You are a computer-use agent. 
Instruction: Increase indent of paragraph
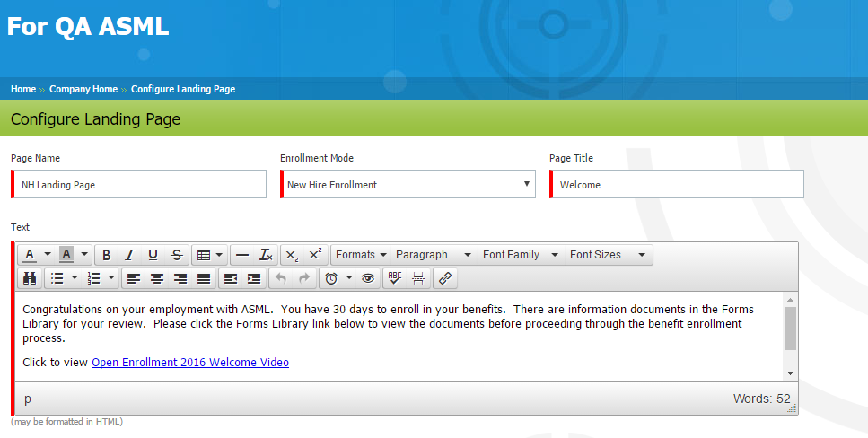(254, 278)
